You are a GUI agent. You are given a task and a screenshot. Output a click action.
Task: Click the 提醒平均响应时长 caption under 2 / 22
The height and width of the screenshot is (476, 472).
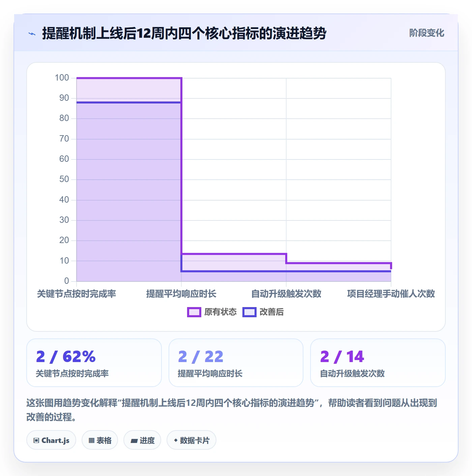pyautogui.click(x=210, y=374)
